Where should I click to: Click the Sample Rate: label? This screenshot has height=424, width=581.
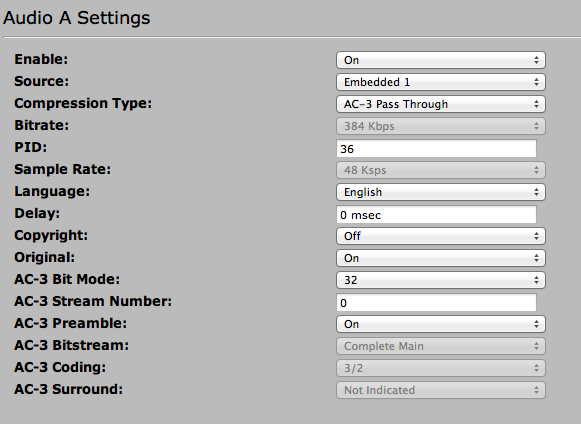pos(63,169)
